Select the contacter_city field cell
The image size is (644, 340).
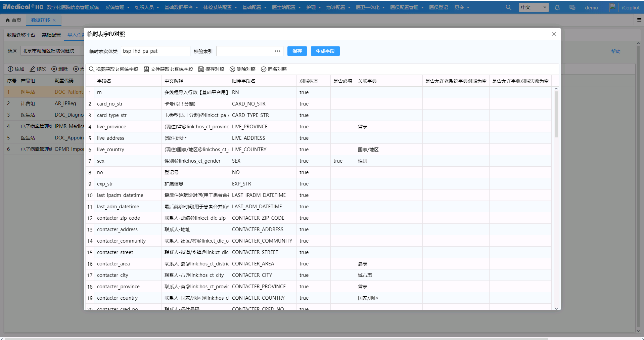(x=128, y=275)
